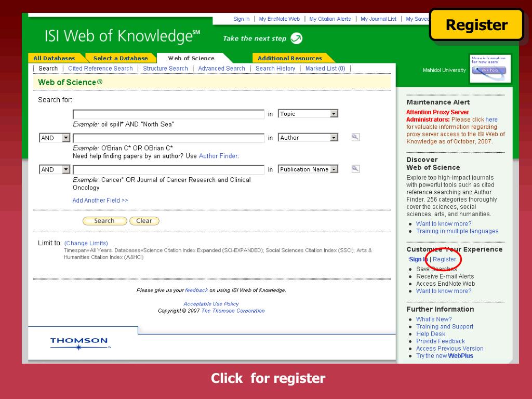Click the Sign In link in top bar

tap(241, 19)
